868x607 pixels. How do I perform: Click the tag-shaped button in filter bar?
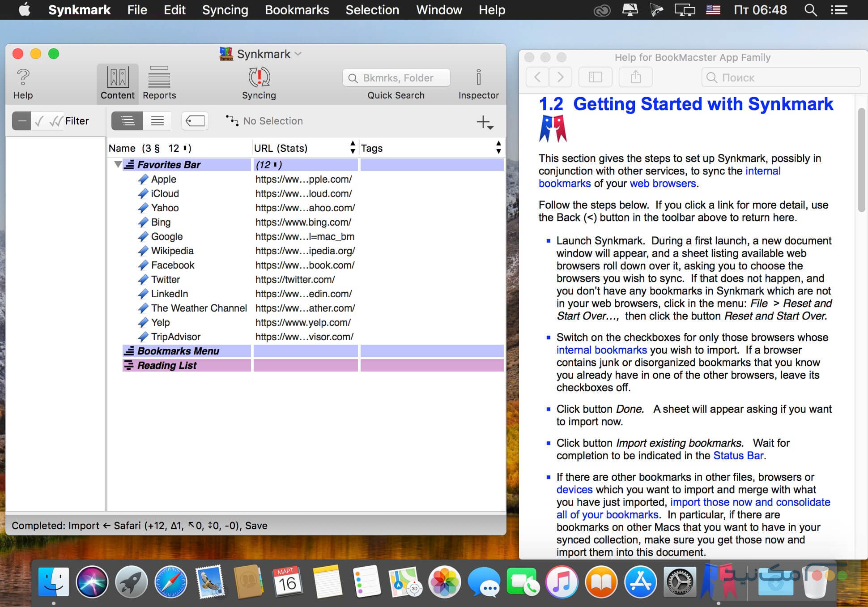pyautogui.click(x=195, y=121)
